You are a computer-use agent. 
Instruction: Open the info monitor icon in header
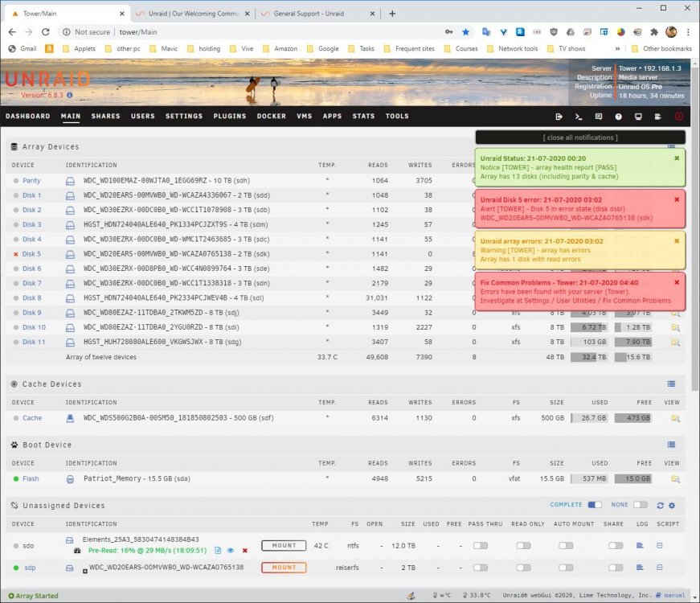[638, 117]
